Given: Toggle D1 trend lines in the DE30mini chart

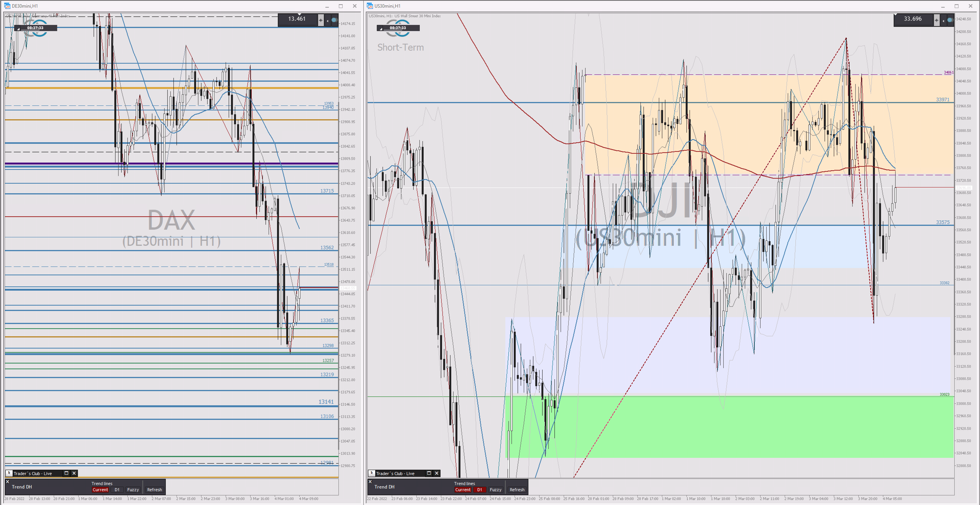Looking at the screenshot, I should (x=117, y=490).
